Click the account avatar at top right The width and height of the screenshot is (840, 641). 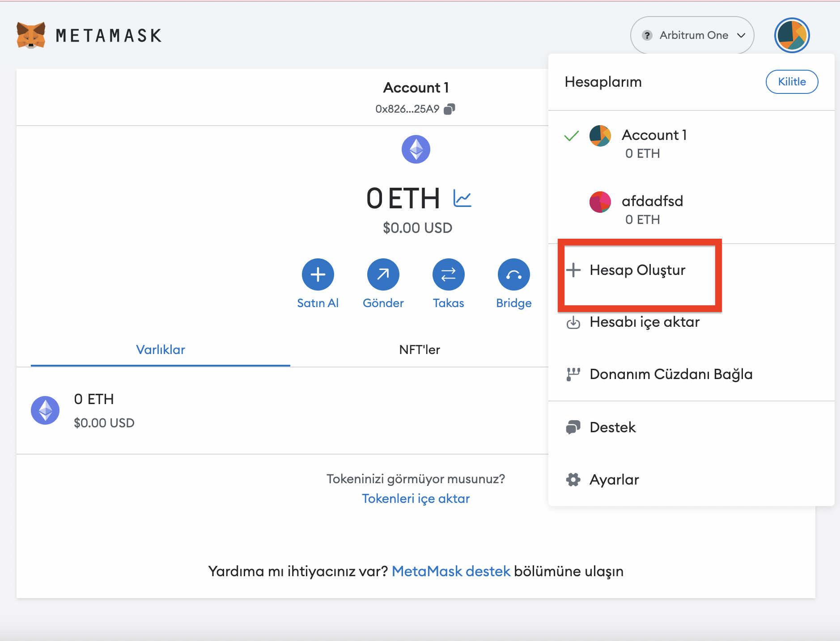(792, 35)
